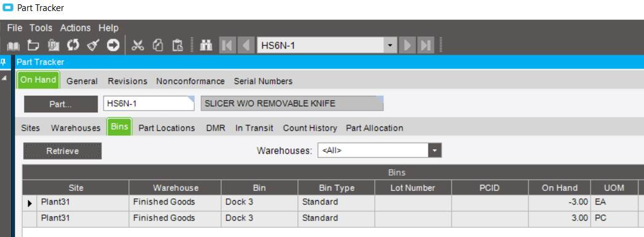This screenshot has width=644, height=237.
Task: Go to next record arrow
Action: pyautogui.click(x=407, y=45)
